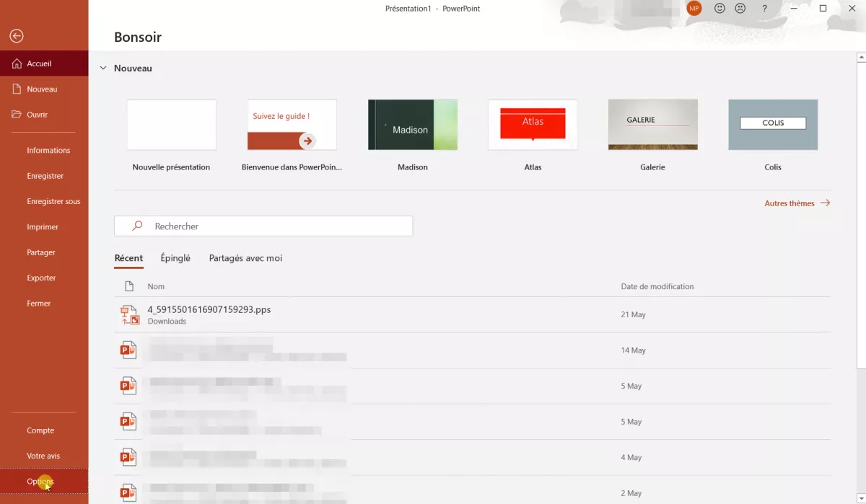Collapse the Nouveau section chevron
Image resolution: width=866 pixels, height=504 pixels.
tap(104, 68)
